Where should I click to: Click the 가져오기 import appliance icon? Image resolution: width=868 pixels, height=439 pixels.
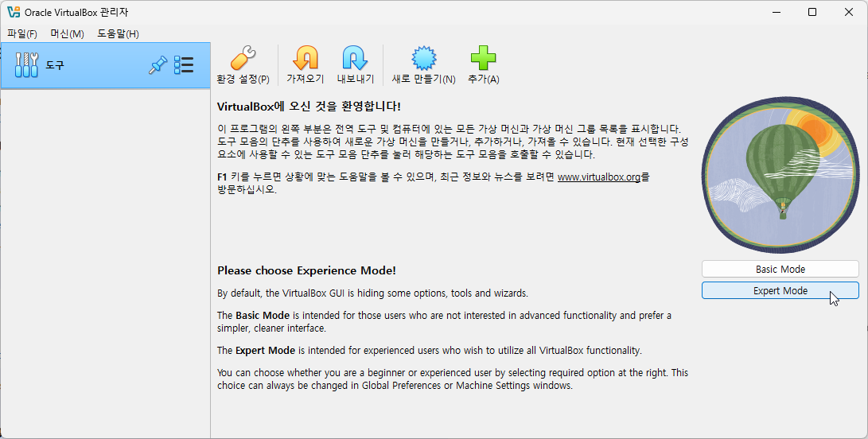point(305,65)
